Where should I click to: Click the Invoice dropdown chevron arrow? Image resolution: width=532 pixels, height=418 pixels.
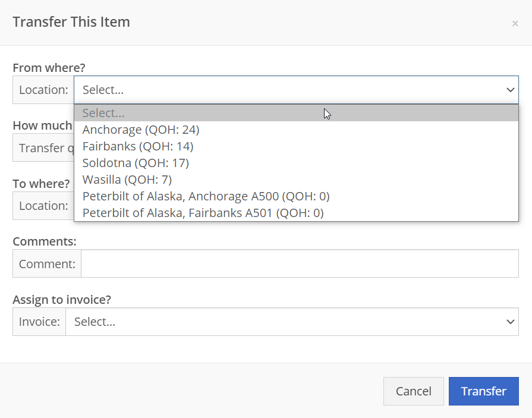coord(510,322)
